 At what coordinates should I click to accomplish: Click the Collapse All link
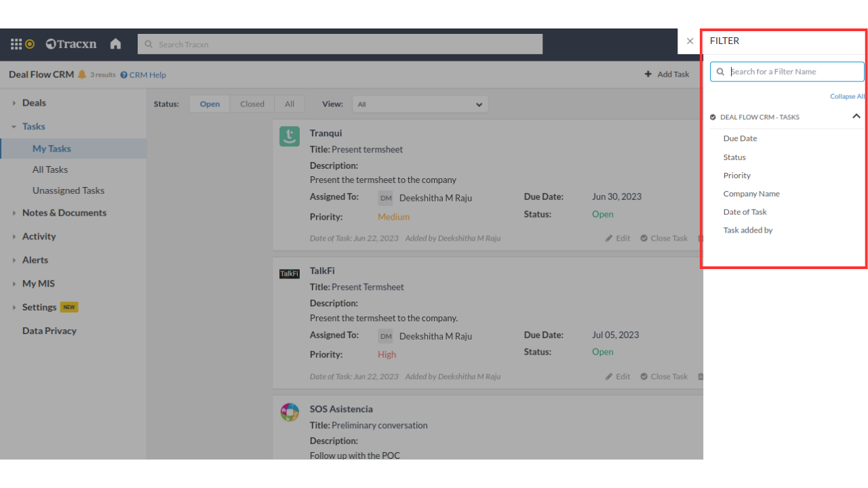click(x=847, y=96)
